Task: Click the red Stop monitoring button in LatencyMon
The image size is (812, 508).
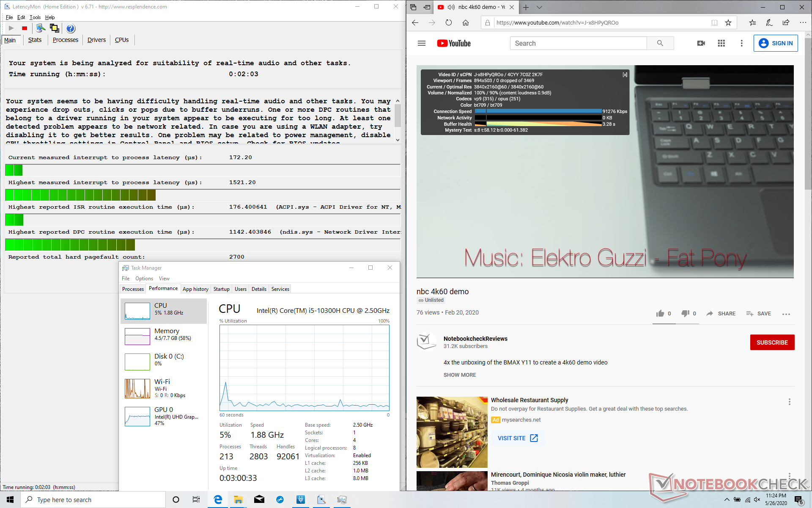Action: 25,28
